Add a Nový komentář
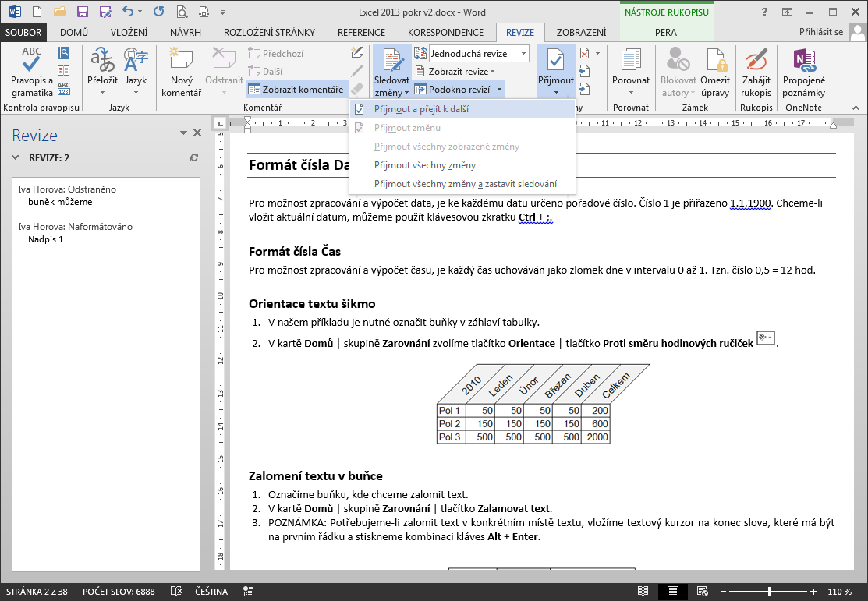This screenshot has width=868, height=601. tap(181, 72)
